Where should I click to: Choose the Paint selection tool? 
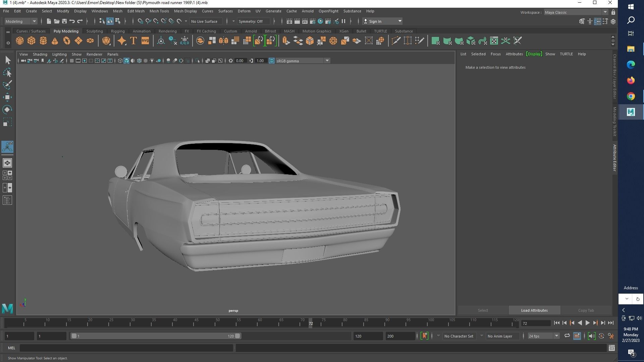pyautogui.click(x=7, y=85)
